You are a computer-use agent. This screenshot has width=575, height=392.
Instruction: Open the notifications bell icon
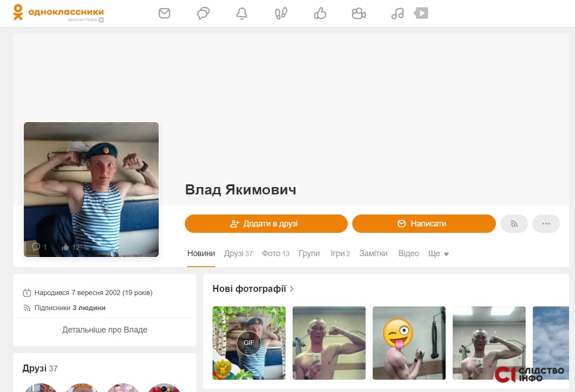point(242,14)
